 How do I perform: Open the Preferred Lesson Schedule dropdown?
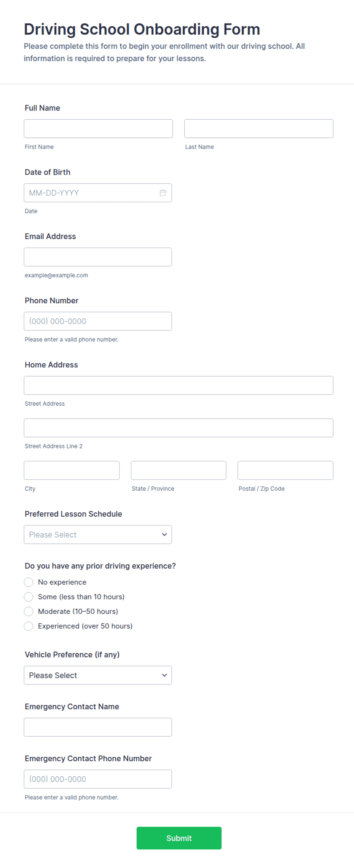tap(98, 535)
